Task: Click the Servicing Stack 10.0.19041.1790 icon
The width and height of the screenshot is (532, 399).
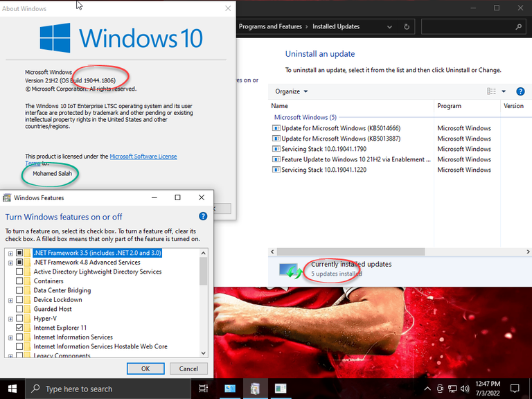Action: [x=276, y=149]
